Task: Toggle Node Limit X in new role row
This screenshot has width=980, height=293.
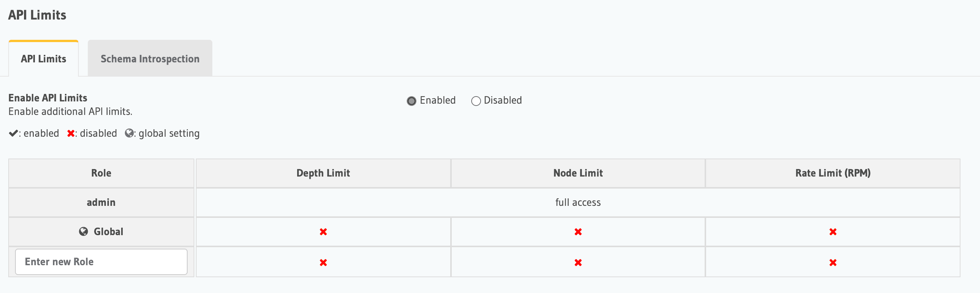Action: (578, 262)
